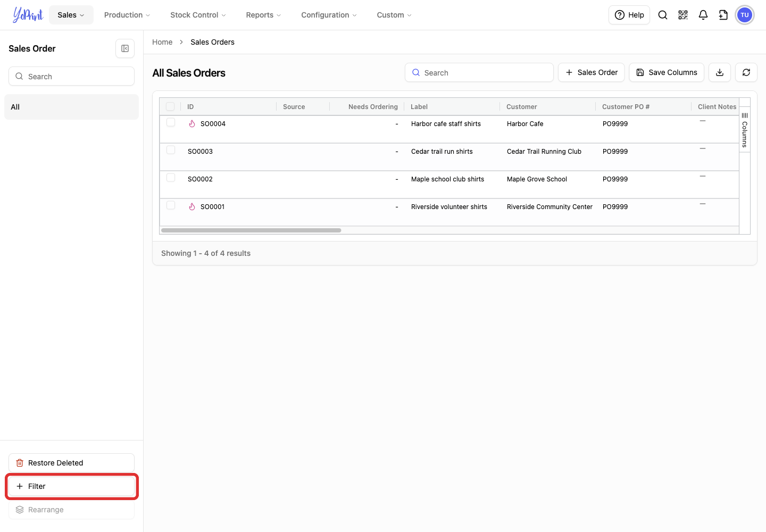Click the import file icon in top bar
Image resolution: width=766 pixels, height=532 pixels.
(x=723, y=15)
